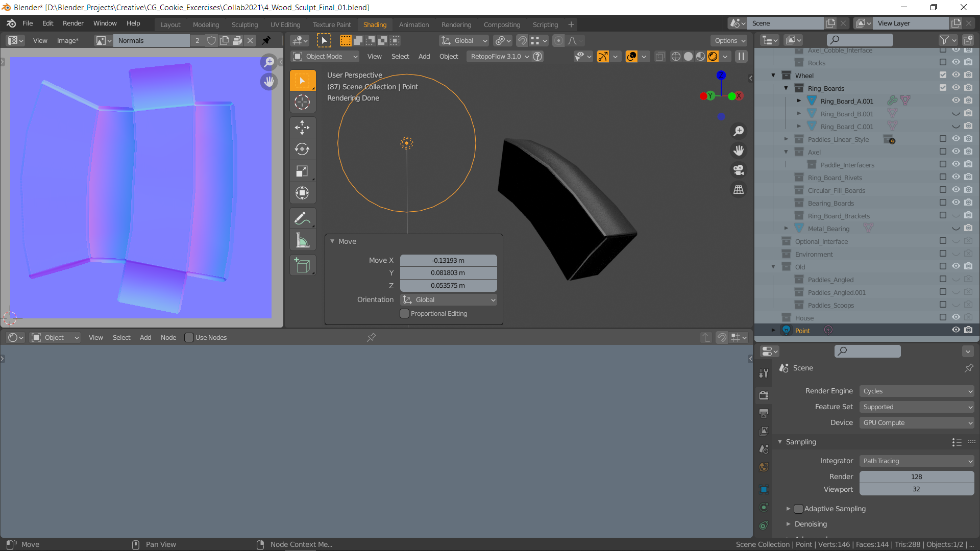Open the Output properties tab icon
The image size is (980, 551).
[x=764, y=413]
